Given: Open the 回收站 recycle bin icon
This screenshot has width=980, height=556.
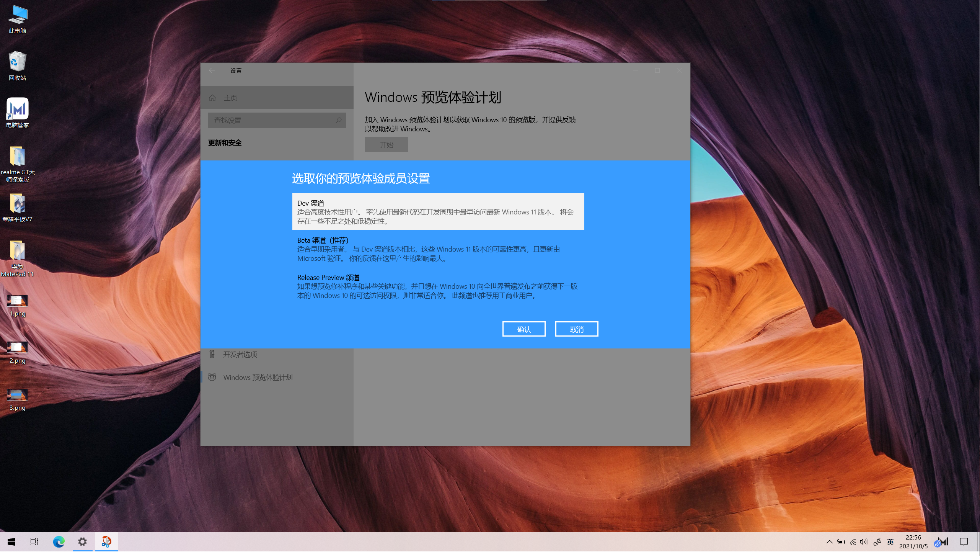Looking at the screenshot, I should coord(18,66).
